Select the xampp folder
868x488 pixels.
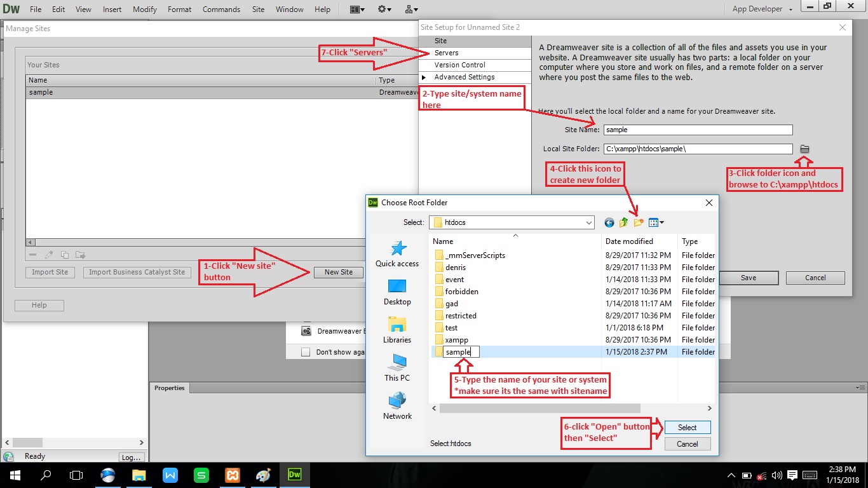[457, 340]
